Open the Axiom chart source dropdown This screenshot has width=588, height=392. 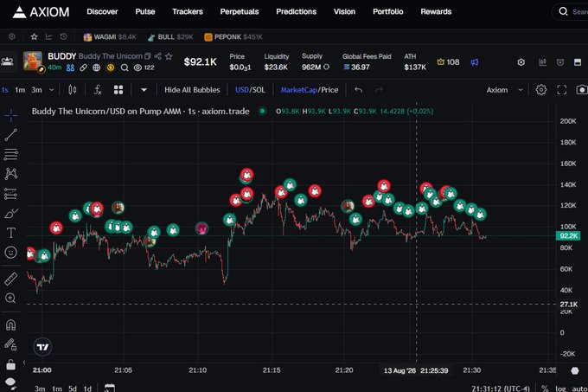click(504, 90)
